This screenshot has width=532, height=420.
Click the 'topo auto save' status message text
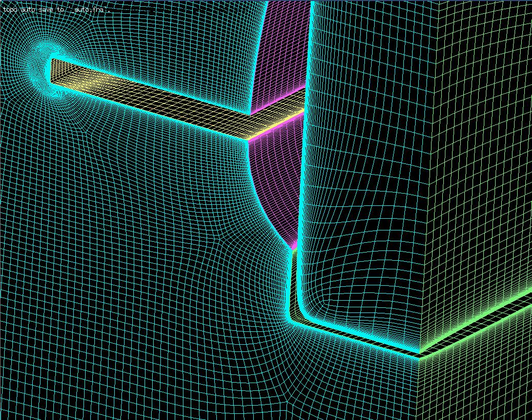click(x=56, y=10)
